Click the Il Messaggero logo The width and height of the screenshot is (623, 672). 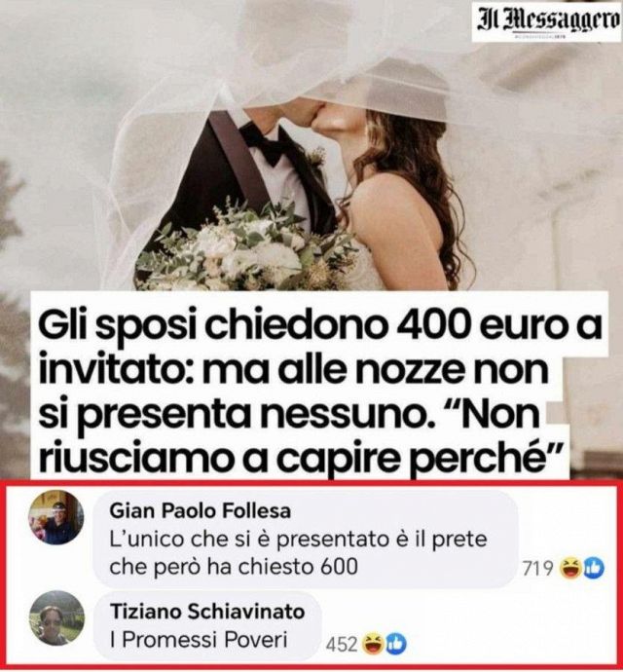click(547, 21)
